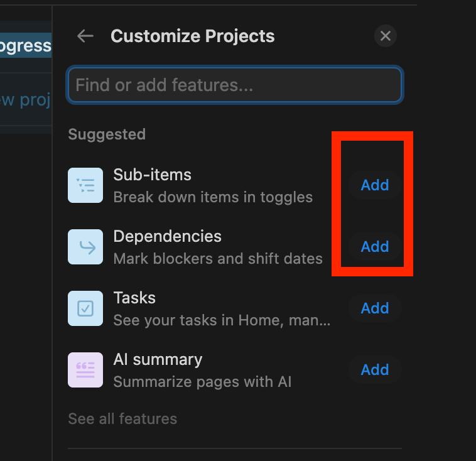Screen dimensions: 476x461
Task: Add the Tasks feature
Action: (374, 308)
